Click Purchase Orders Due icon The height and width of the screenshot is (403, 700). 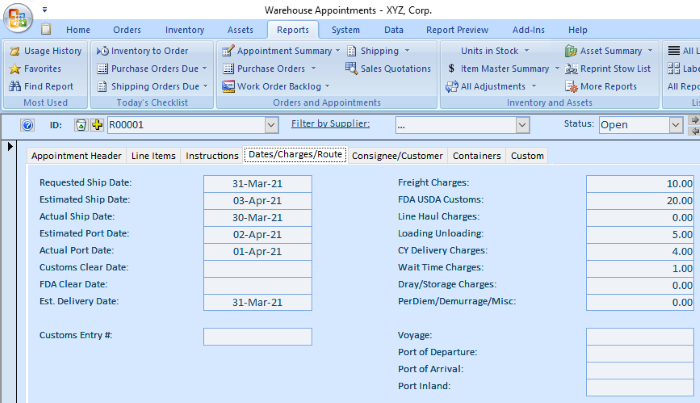click(103, 69)
